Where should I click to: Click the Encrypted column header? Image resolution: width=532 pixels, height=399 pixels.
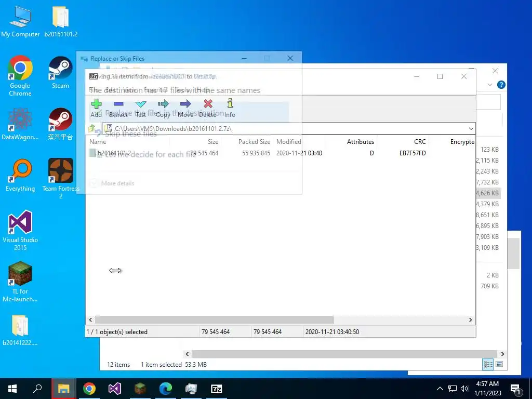(x=462, y=142)
